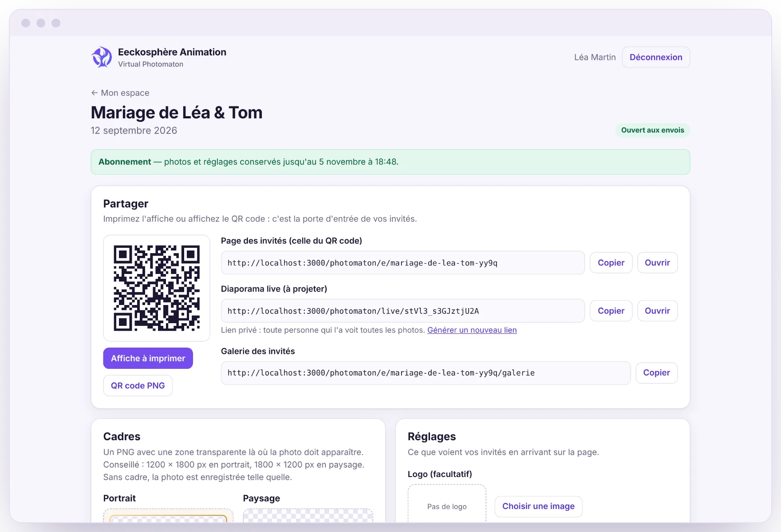Click Choisir une image for the logo
Image resolution: width=781 pixels, height=532 pixels.
click(x=538, y=506)
